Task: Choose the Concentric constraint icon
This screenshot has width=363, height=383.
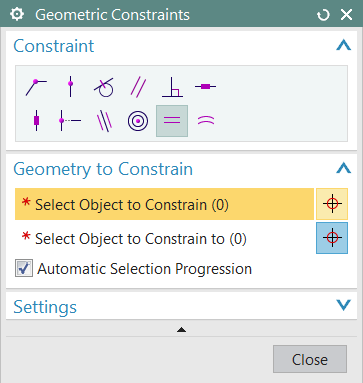Action: click(x=138, y=121)
